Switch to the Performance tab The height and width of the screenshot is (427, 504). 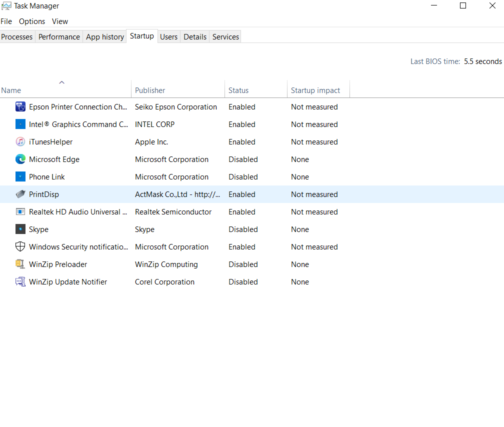pyautogui.click(x=59, y=37)
